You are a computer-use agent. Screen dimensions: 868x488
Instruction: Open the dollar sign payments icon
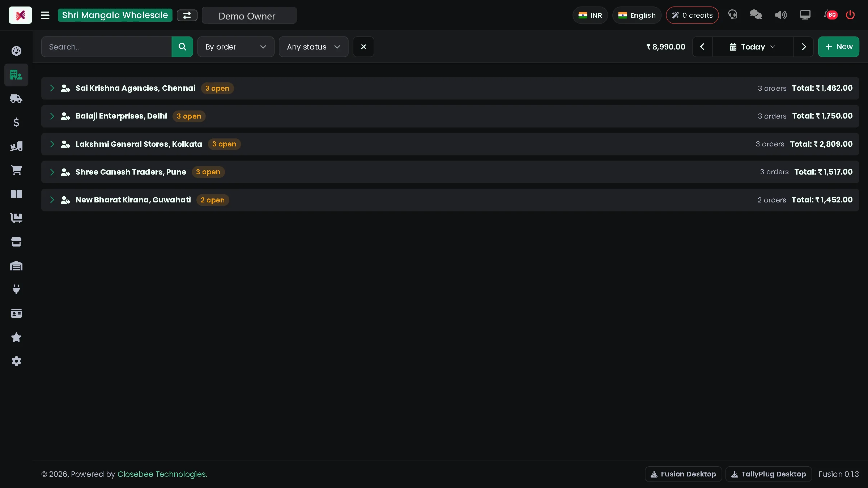click(16, 123)
